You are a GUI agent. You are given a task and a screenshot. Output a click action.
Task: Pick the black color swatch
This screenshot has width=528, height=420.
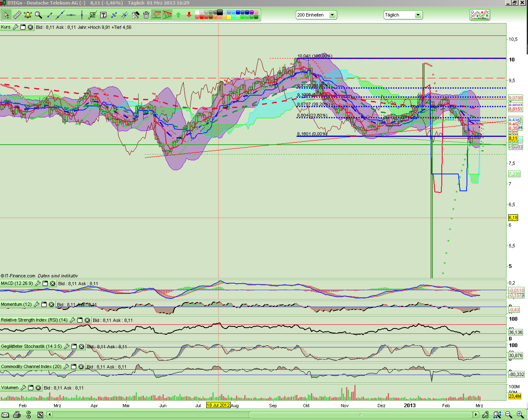pyautogui.click(x=219, y=12)
